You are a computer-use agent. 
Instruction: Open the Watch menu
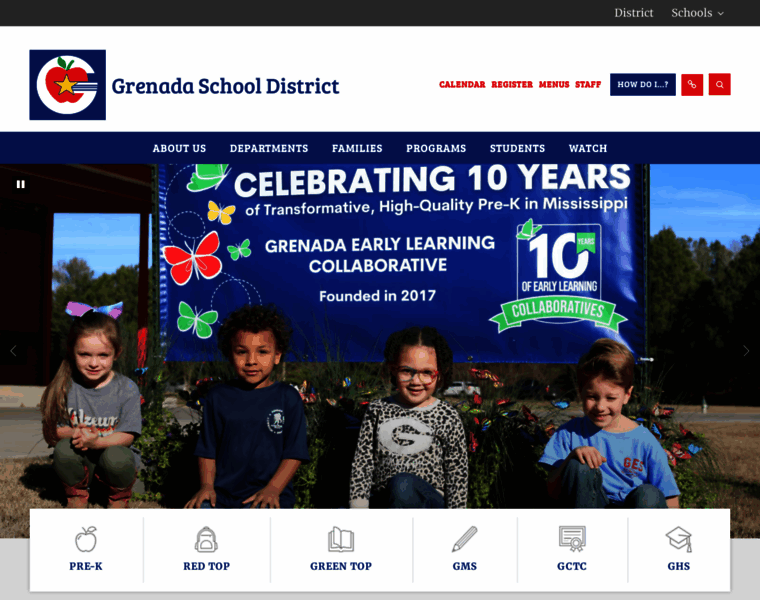click(x=588, y=148)
